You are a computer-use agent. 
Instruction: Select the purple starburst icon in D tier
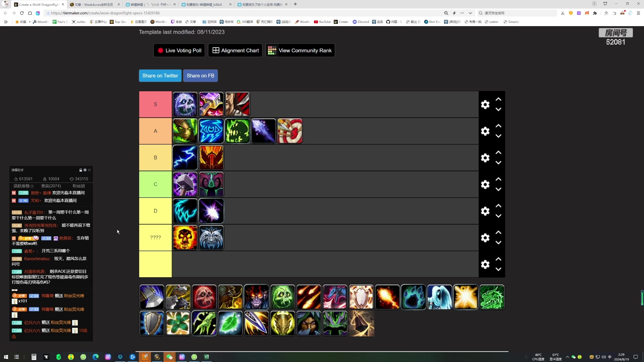pyautogui.click(x=211, y=211)
